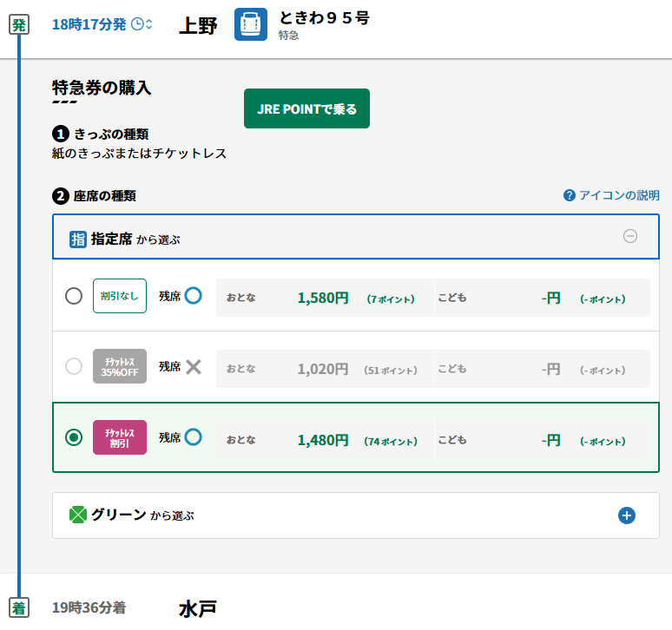
Task: Click the ときわ95号 train name
Action: coord(324,18)
